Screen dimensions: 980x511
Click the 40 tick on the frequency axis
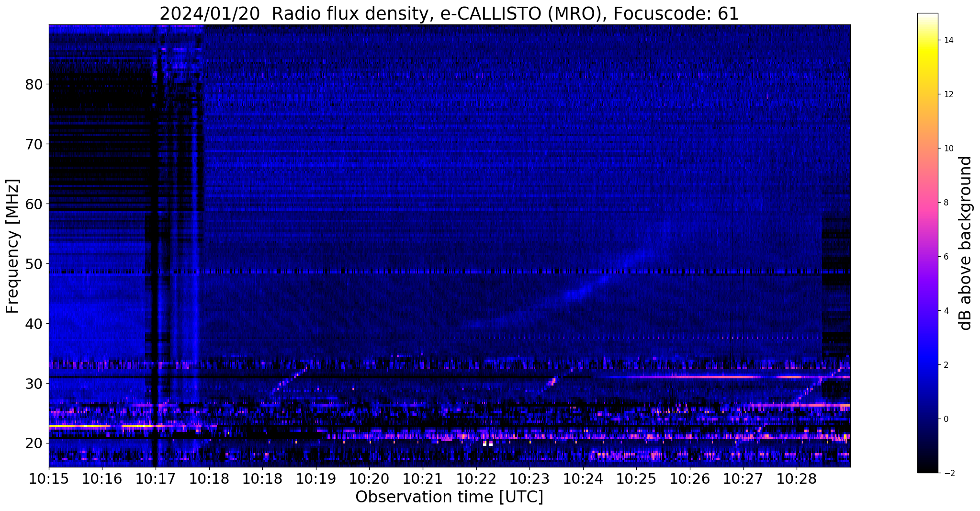click(x=34, y=324)
